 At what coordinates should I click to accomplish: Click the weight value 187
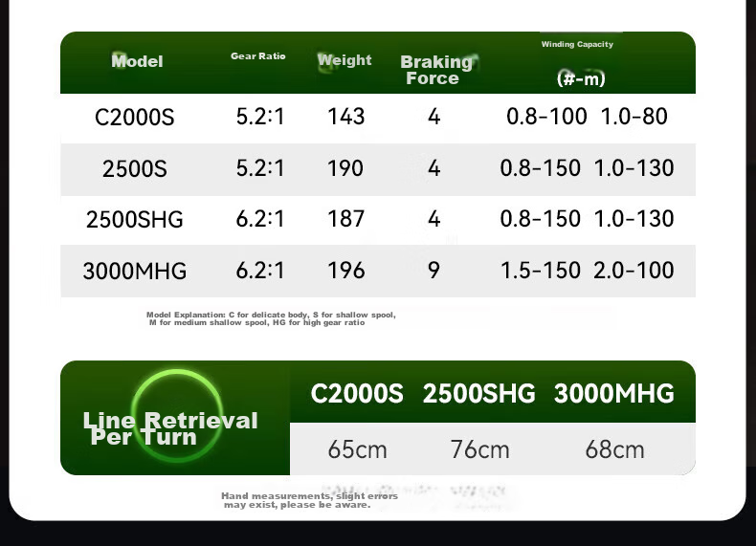coord(345,219)
